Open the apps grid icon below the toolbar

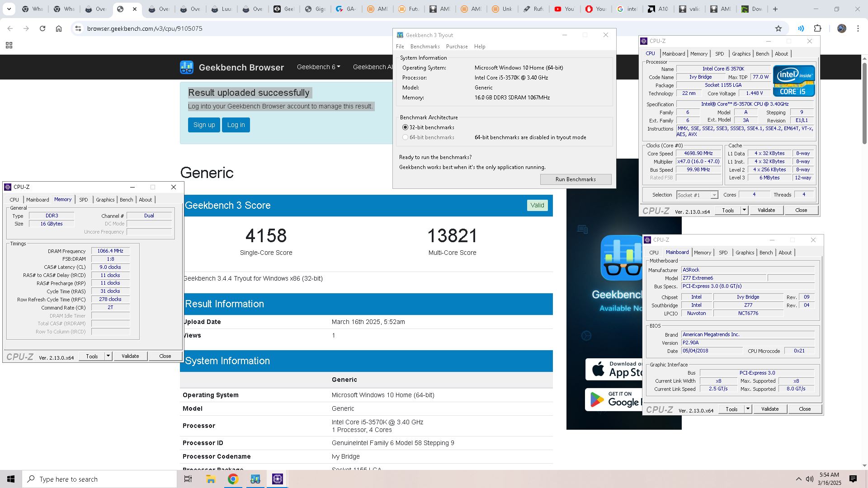point(9,45)
